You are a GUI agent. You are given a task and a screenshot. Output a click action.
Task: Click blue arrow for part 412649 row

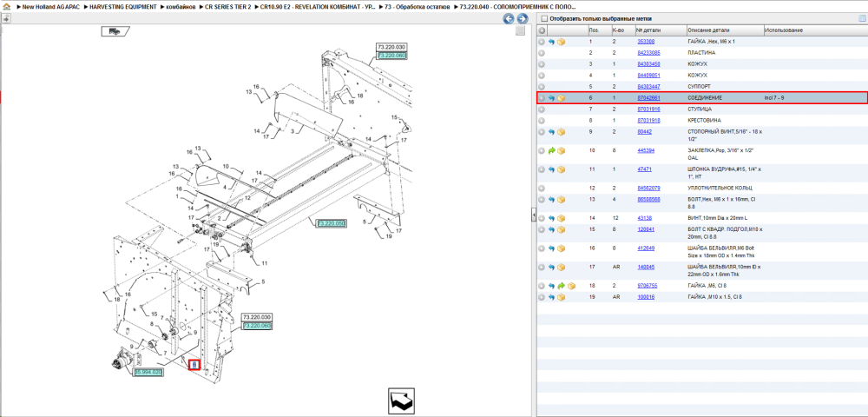pos(551,248)
